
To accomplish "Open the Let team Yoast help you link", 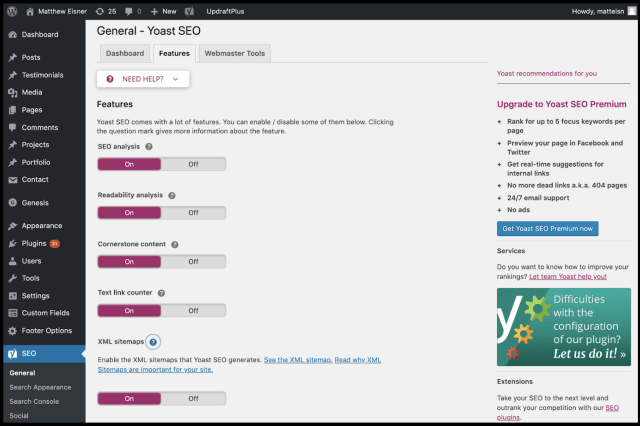I will [568, 277].
